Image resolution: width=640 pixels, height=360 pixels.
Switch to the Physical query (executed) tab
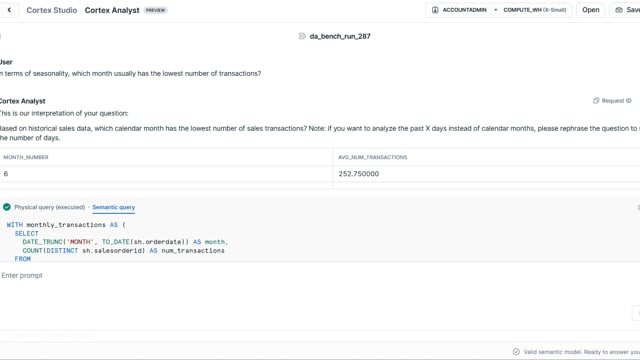pos(50,207)
